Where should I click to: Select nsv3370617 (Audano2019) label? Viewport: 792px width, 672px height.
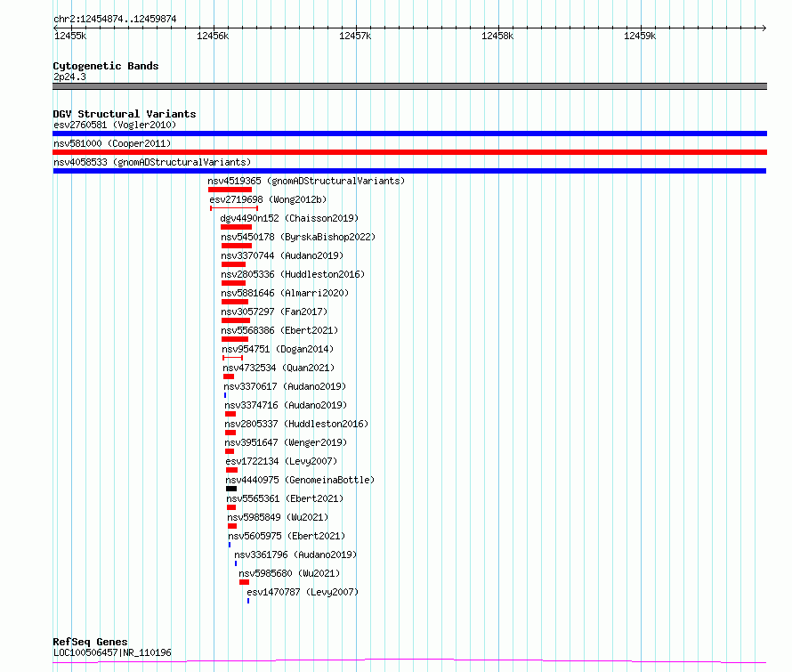pos(285,386)
